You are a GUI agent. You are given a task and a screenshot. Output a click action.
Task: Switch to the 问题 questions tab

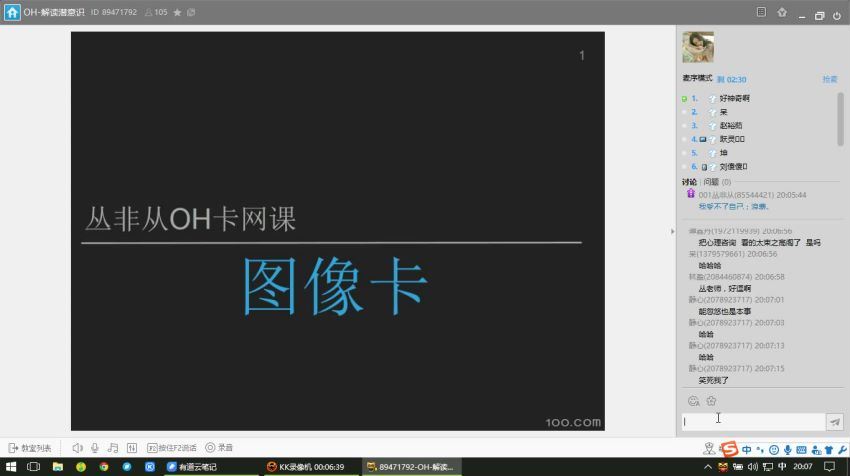tap(711, 182)
